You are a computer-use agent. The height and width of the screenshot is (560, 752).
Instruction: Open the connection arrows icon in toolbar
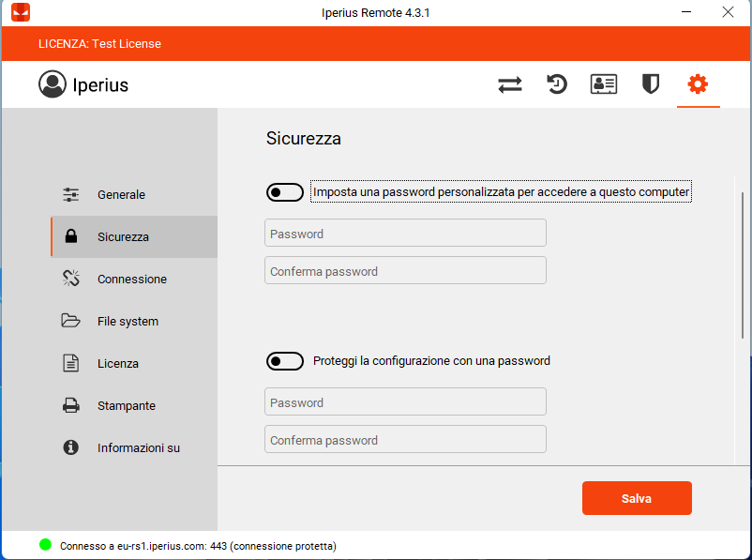[x=510, y=84]
